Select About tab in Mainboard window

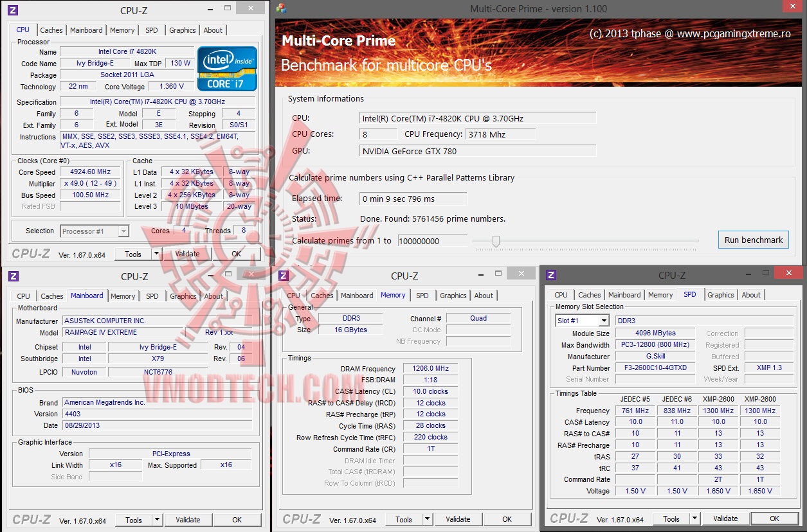point(213,296)
